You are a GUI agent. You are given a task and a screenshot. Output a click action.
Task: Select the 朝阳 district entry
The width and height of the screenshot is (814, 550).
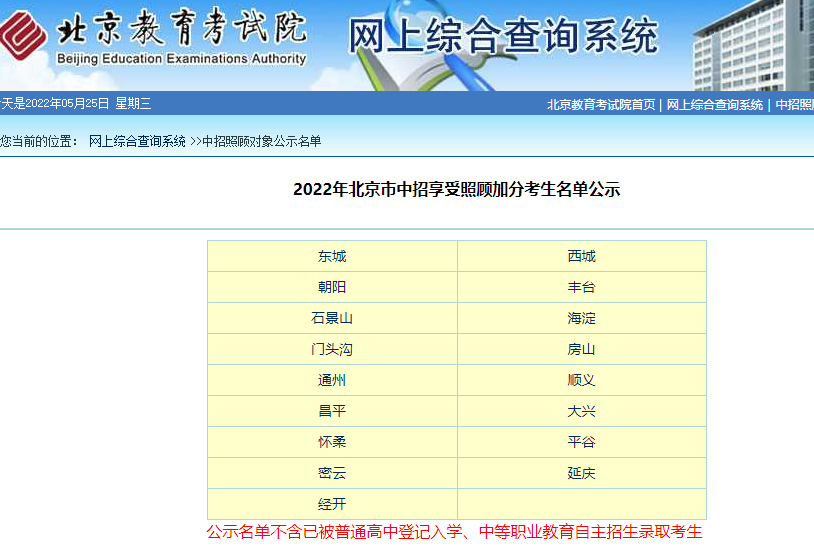coord(332,287)
